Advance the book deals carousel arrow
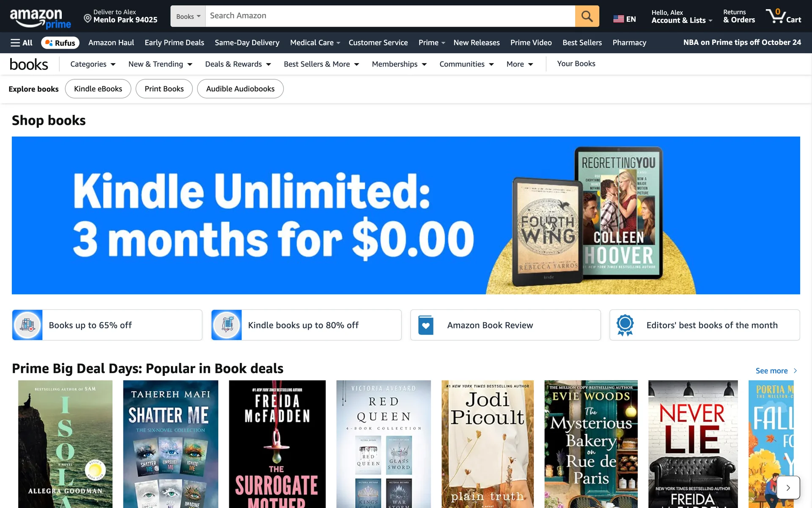 [788, 488]
